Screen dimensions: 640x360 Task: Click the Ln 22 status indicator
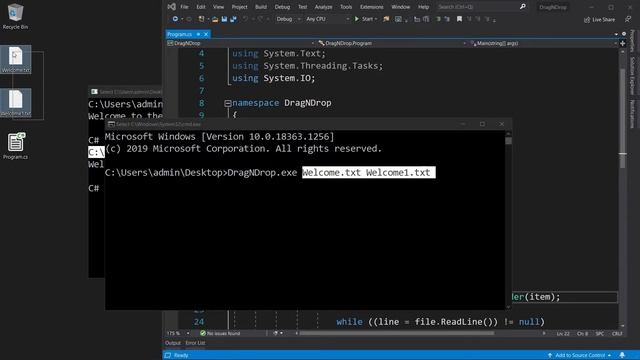(x=563, y=334)
